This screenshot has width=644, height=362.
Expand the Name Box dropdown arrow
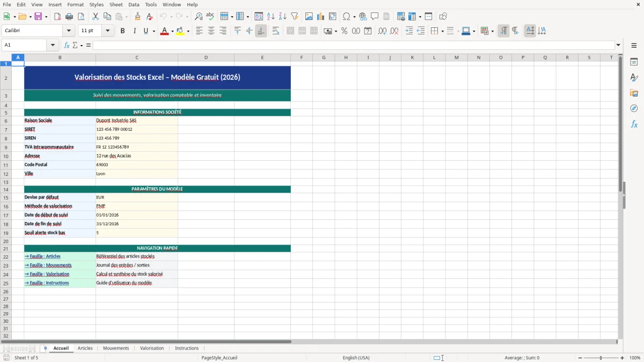point(53,45)
